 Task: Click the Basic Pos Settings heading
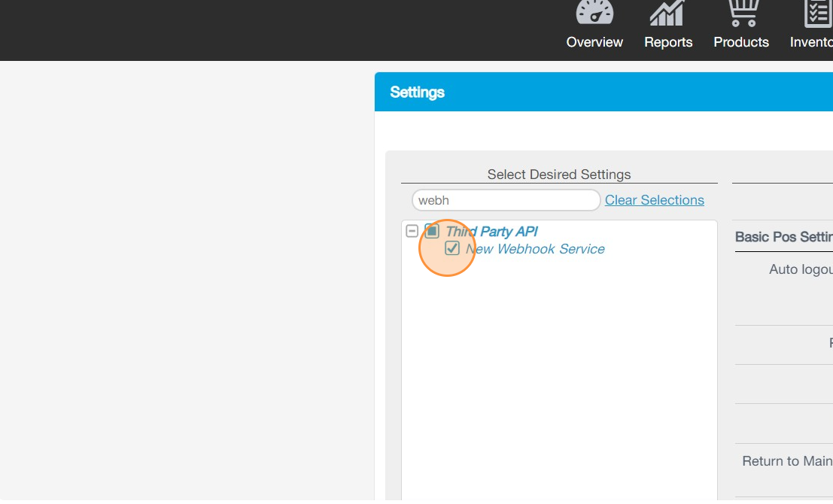[784, 237]
